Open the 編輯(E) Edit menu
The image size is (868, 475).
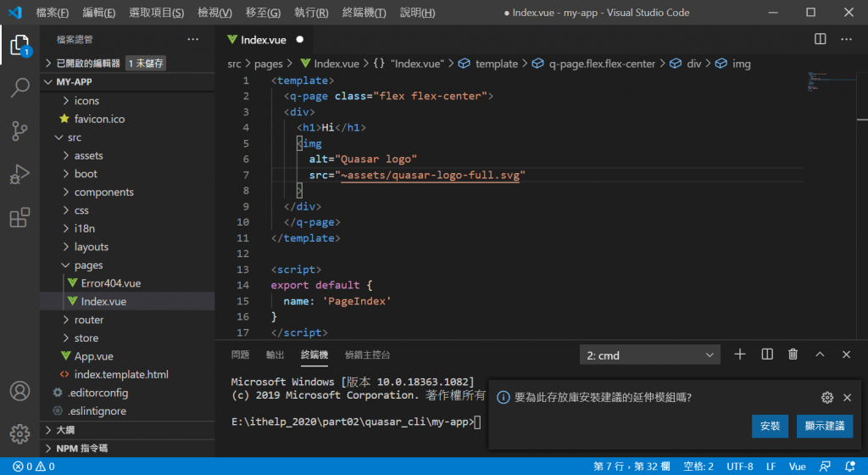(98, 12)
